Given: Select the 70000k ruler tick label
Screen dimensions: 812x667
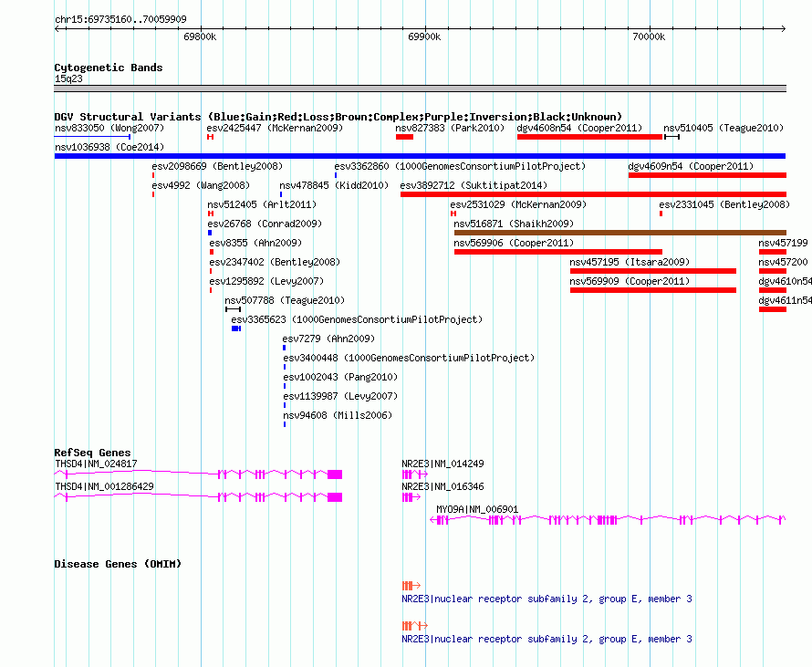Looking at the screenshot, I should pos(649,36).
